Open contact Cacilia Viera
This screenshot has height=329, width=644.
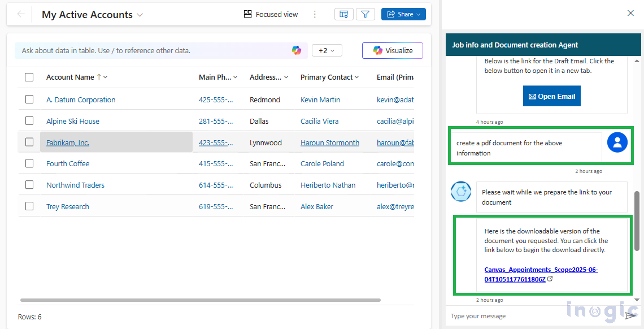click(320, 121)
